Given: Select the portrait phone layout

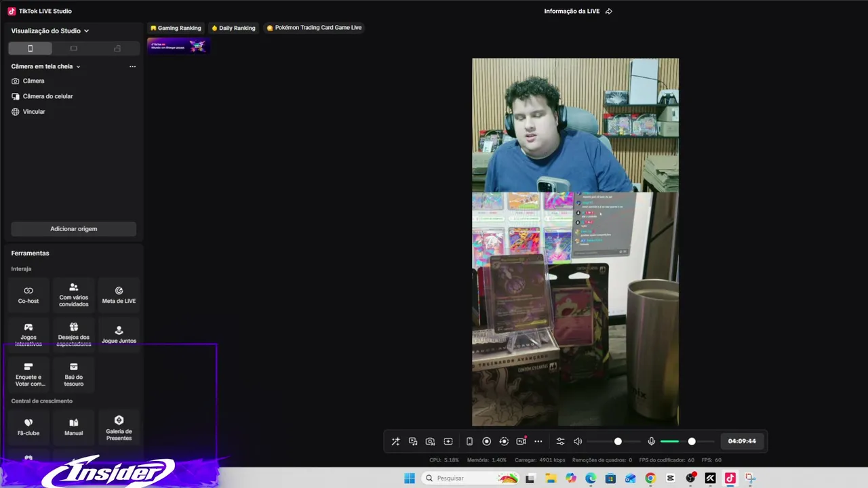Looking at the screenshot, I should coord(30,48).
